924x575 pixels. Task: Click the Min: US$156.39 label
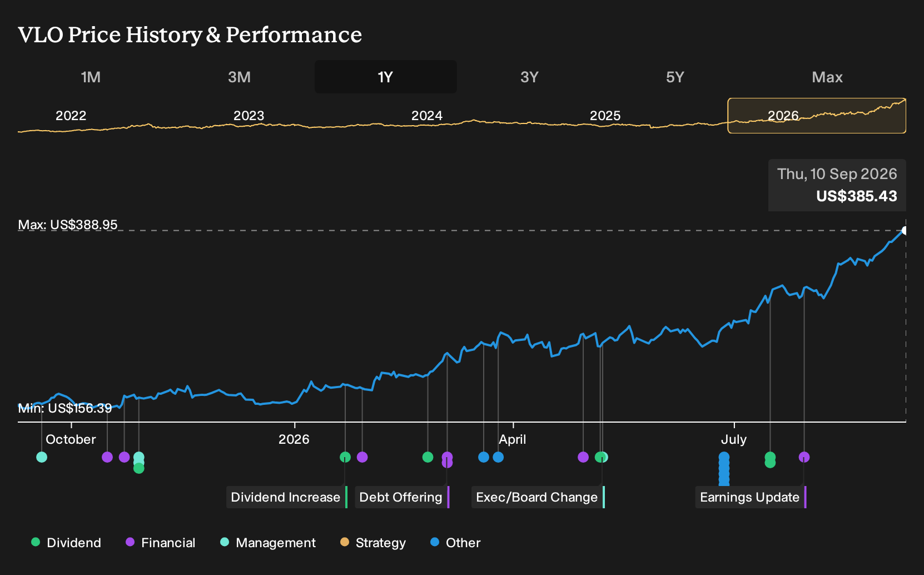pyautogui.click(x=65, y=408)
